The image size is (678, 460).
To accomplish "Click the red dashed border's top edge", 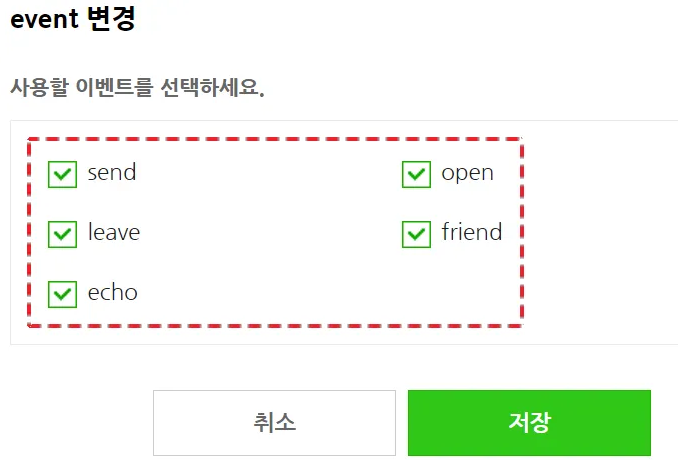I will pos(275,139).
